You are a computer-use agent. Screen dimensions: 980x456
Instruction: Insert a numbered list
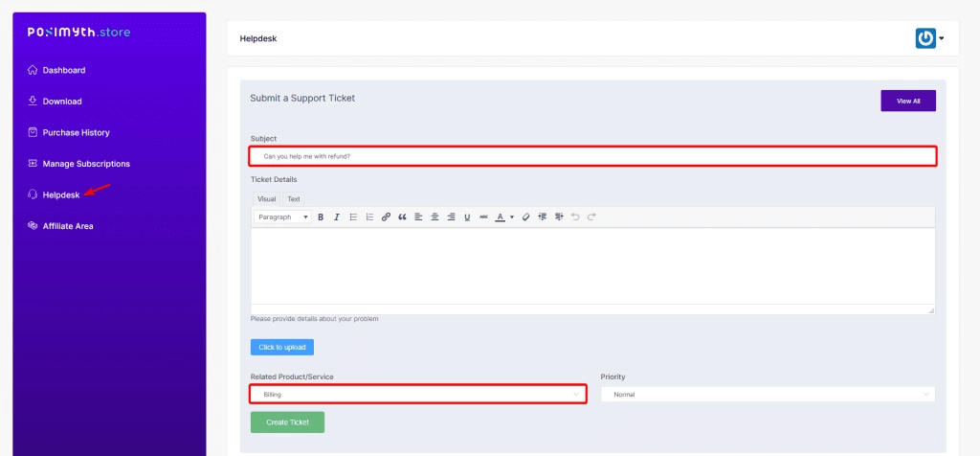tap(369, 217)
